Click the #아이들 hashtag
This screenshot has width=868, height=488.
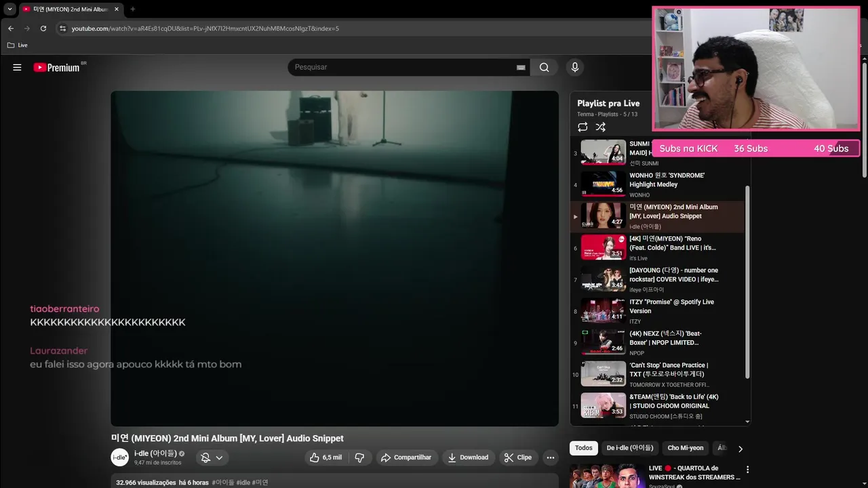tap(223, 483)
